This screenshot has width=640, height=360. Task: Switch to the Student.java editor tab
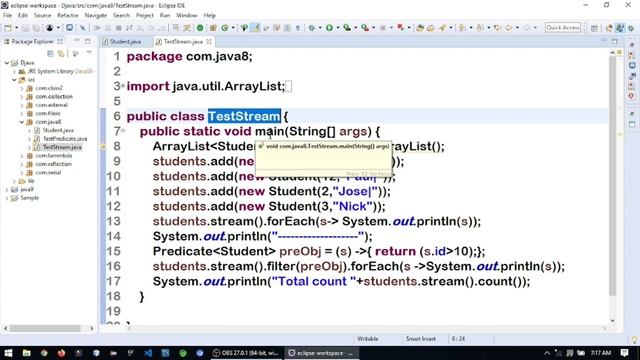click(122, 42)
